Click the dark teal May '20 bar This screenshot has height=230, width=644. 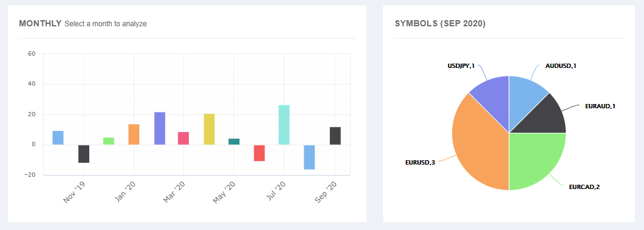(x=234, y=141)
